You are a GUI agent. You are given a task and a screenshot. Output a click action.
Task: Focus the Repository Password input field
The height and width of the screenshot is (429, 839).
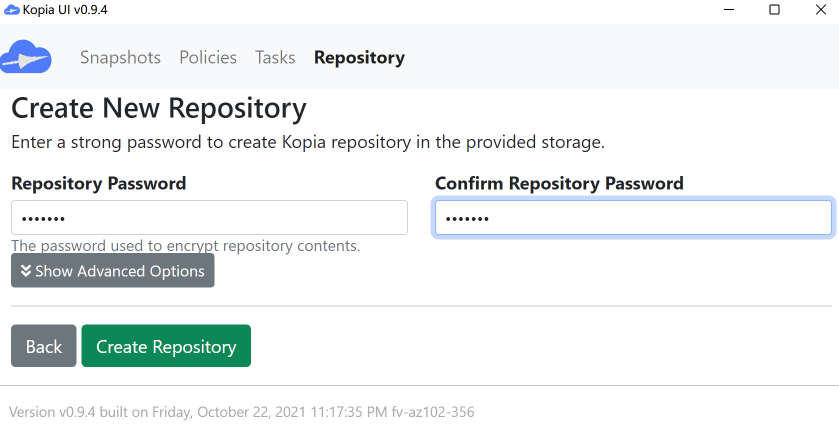pyautogui.click(x=209, y=218)
